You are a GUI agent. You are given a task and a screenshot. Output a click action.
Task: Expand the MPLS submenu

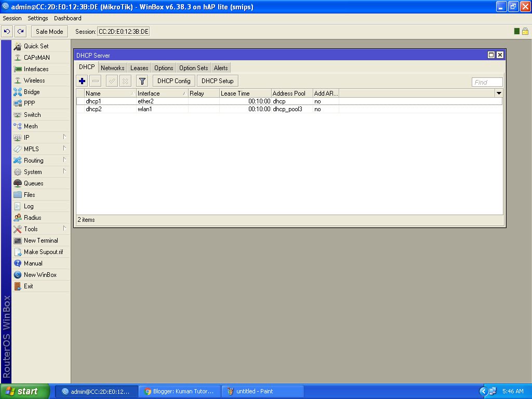click(x=41, y=149)
